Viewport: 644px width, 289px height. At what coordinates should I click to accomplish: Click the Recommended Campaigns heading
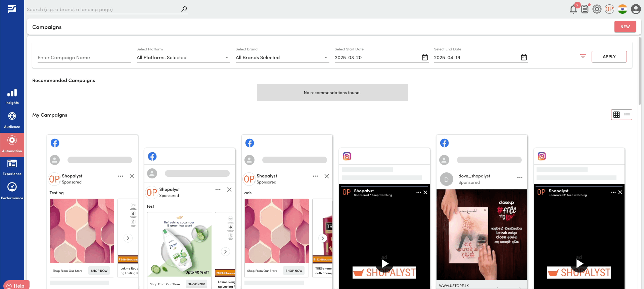coord(63,80)
